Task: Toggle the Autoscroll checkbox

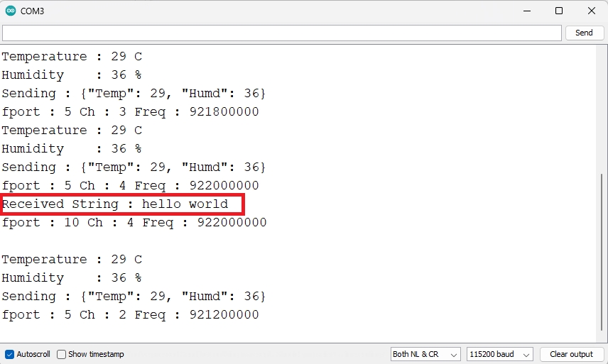Action: [x=10, y=354]
